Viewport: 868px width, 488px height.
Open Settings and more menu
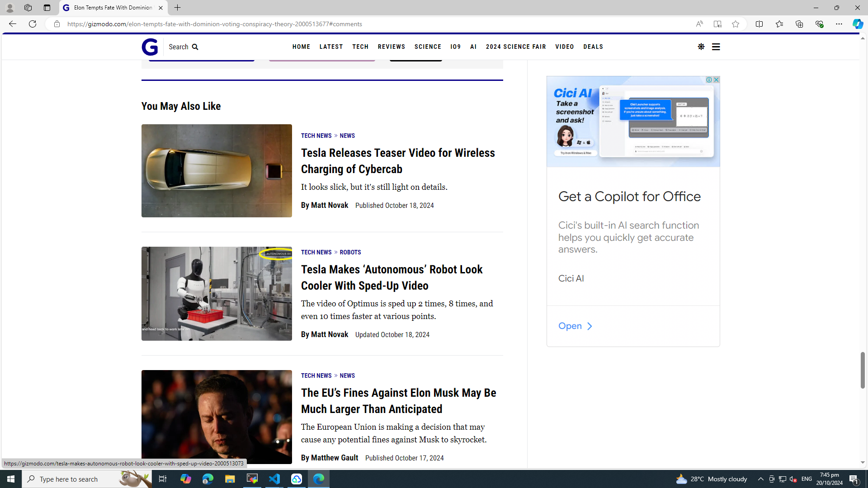[839, 24]
